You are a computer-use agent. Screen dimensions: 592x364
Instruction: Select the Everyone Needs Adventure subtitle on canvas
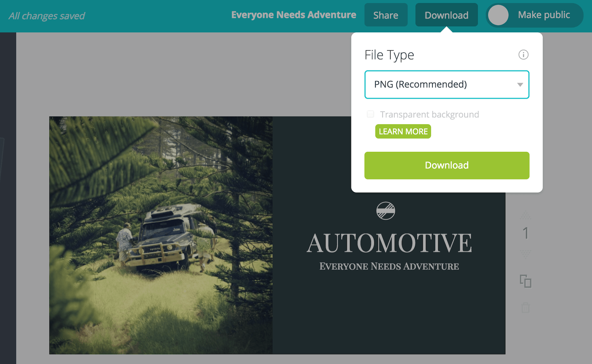(x=389, y=266)
